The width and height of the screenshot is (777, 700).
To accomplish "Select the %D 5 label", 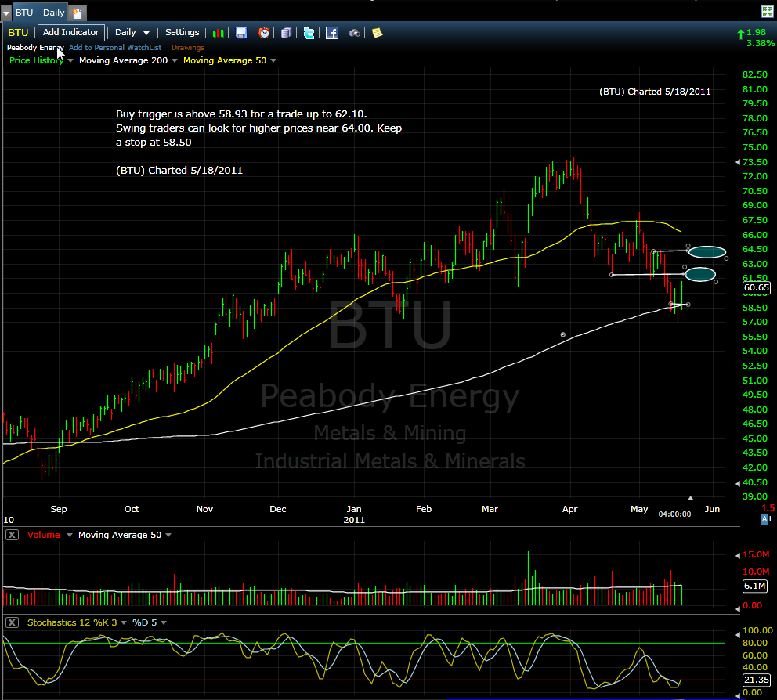I will [x=145, y=622].
